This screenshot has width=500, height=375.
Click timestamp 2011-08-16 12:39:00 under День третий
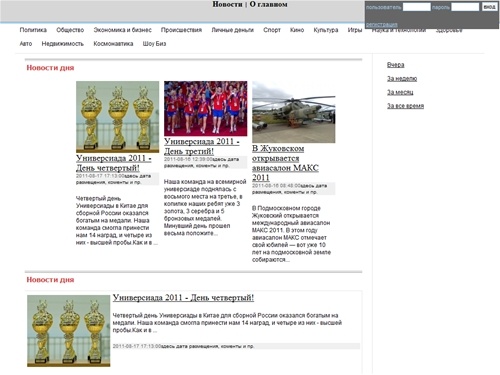pyautogui.click(x=188, y=159)
